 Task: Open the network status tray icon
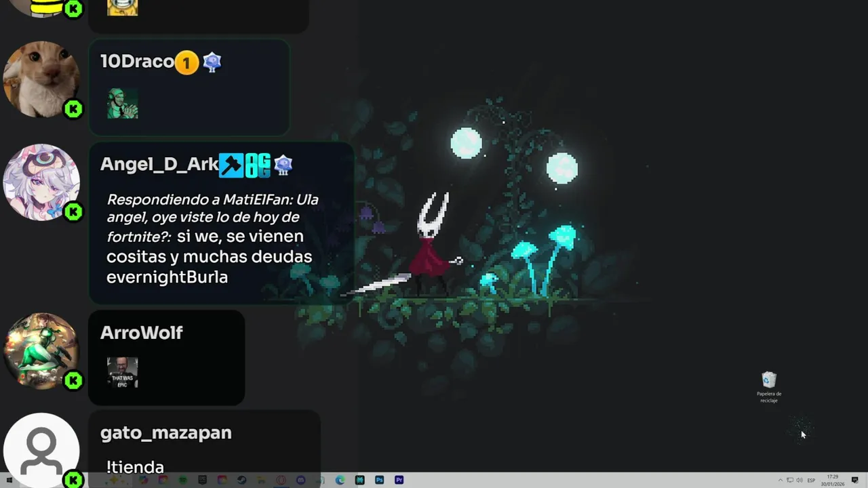tap(790, 480)
